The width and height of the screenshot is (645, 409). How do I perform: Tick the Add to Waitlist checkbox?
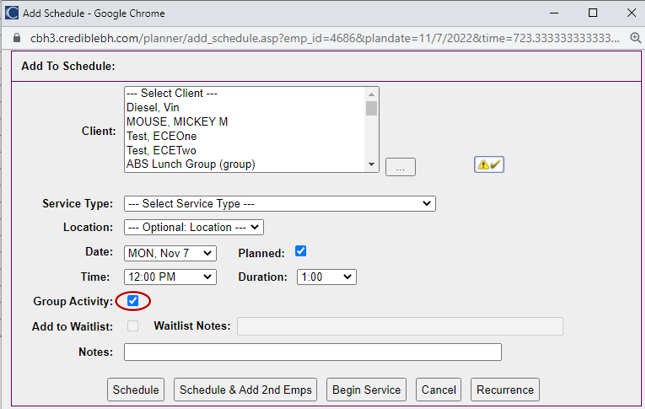[x=133, y=326]
